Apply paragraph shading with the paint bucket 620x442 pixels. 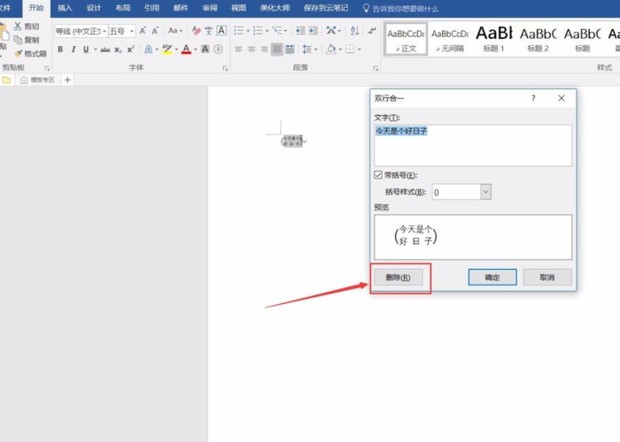pos(331,49)
